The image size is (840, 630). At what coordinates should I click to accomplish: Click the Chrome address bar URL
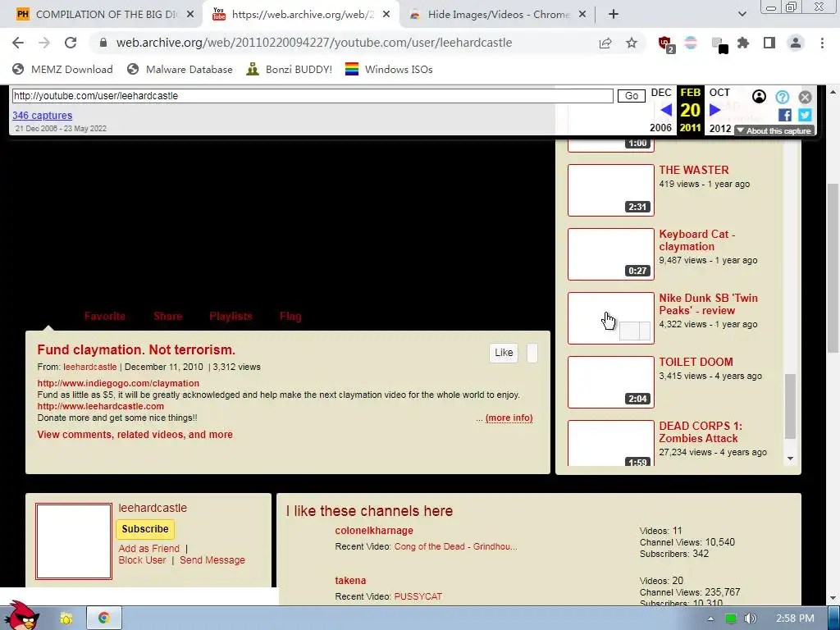click(x=314, y=43)
